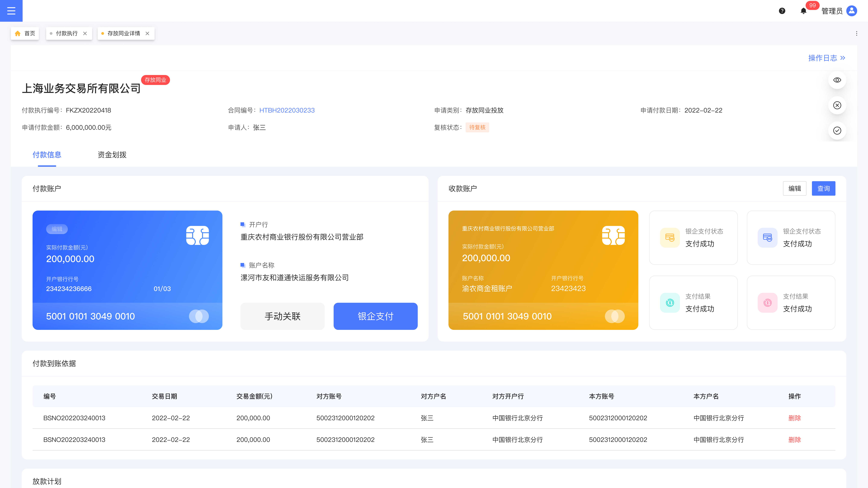Click gold card number 5001 0101 3049 0010

click(507, 316)
